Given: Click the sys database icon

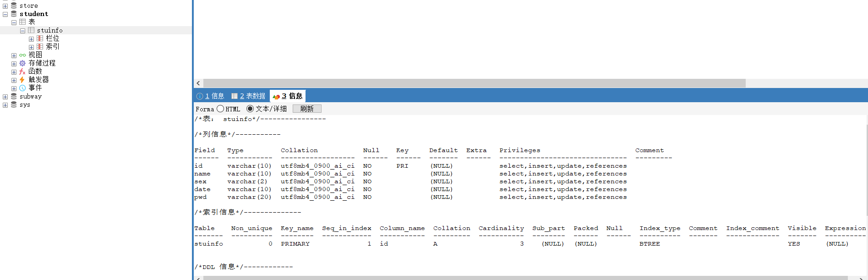Looking at the screenshot, I should [x=14, y=104].
